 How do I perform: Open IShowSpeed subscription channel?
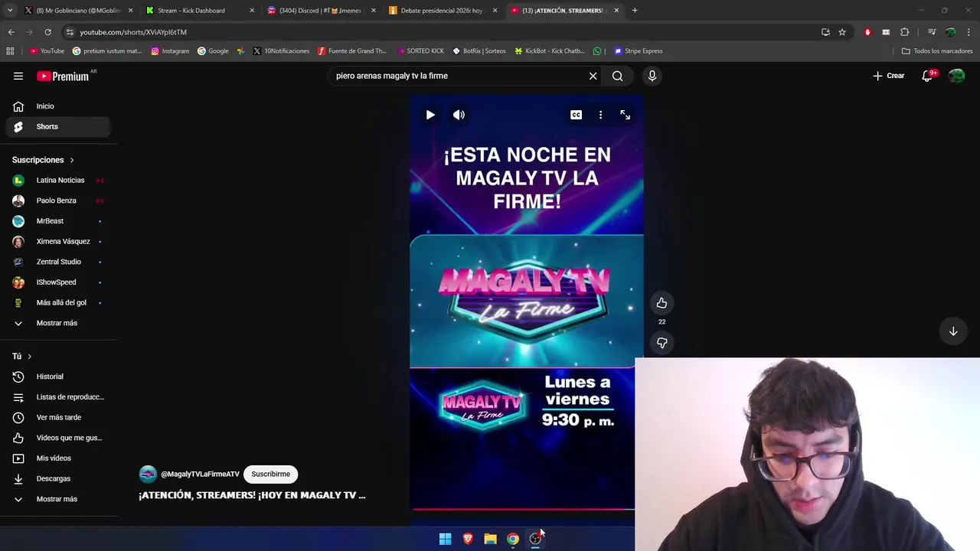pyautogui.click(x=57, y=282)
